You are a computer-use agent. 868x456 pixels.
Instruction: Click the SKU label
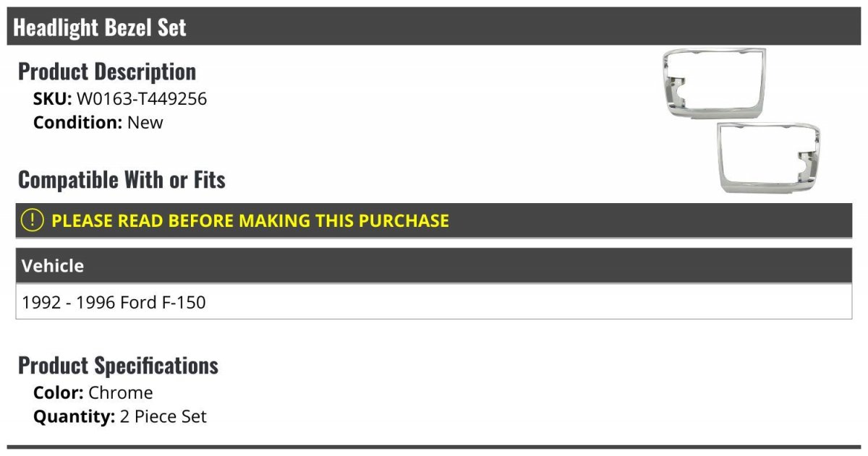(x=53, y=99)
